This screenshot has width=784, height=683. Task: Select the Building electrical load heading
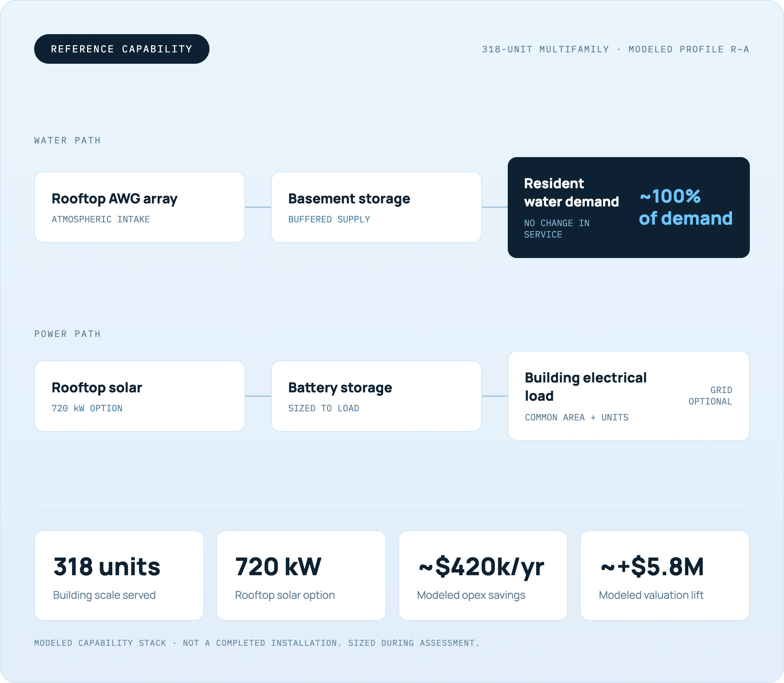tap(586, 387)
